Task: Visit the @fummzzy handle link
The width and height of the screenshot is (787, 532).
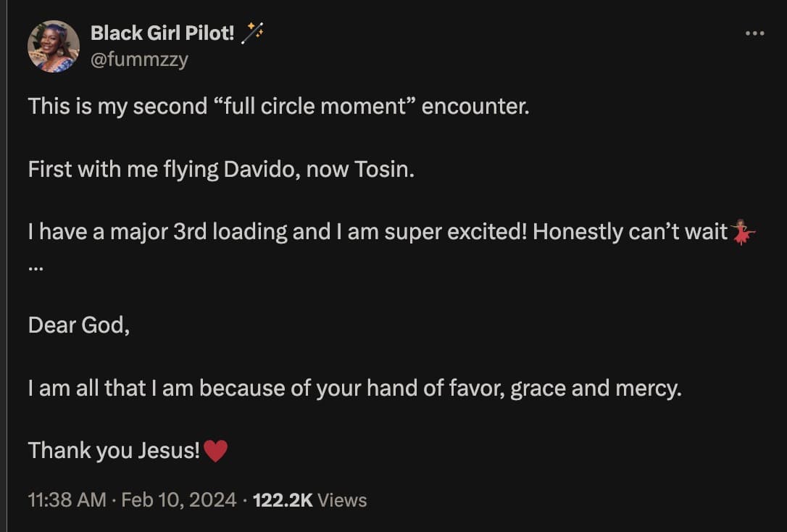Action: click(x=139, y=59)
